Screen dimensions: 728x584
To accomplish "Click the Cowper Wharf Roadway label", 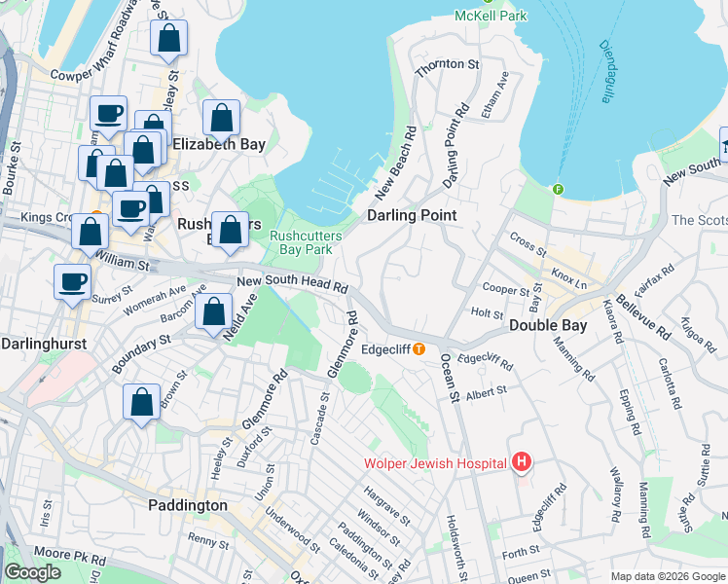I will (x=96, y=43).
